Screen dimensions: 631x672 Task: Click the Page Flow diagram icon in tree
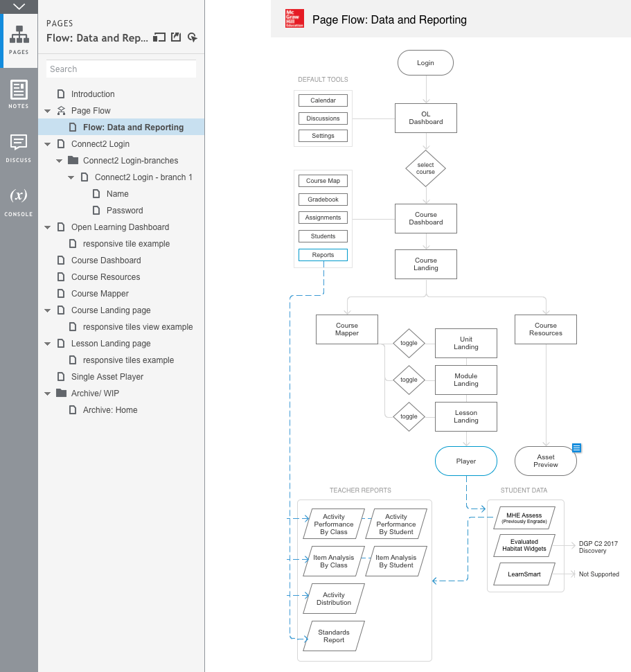[61, 111]
